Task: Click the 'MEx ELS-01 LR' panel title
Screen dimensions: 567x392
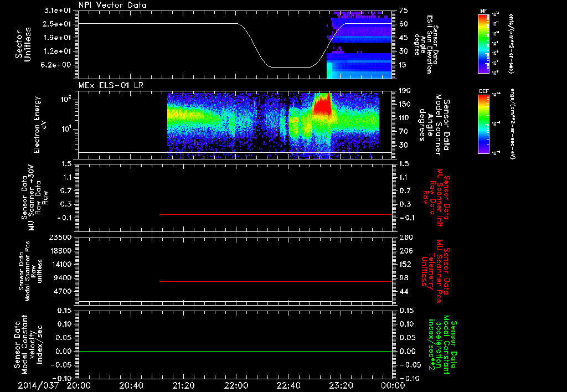Action: point(111,86)
